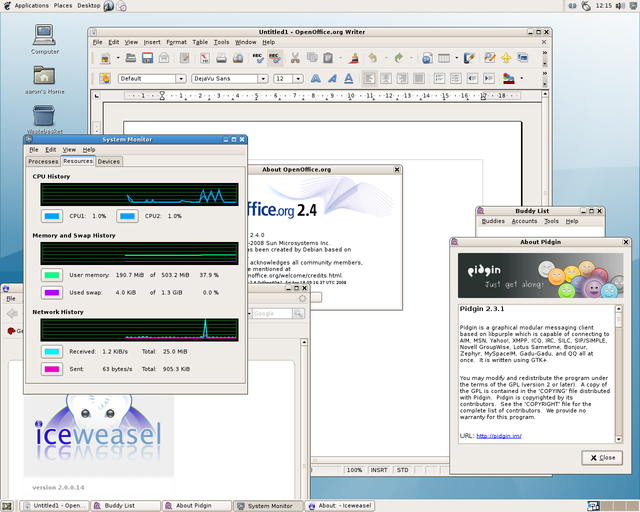
Task: Open font size dropdown showing 12
Action: coord(298,78)
